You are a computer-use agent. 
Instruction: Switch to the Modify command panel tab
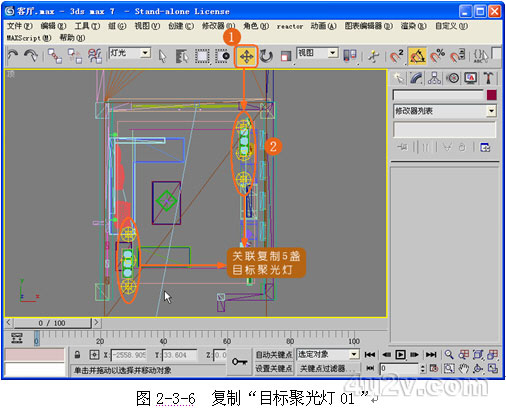pyautogui.click(x=416, y=78)
